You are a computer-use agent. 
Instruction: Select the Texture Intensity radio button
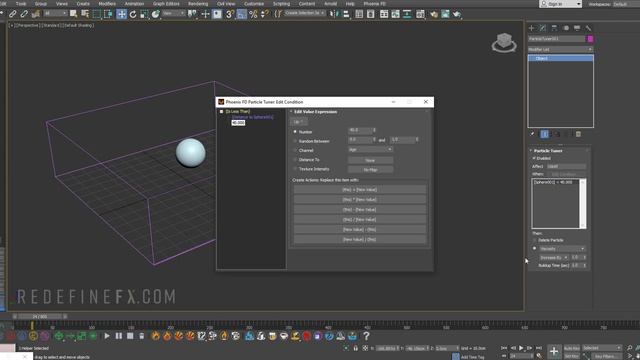point(295,169)
